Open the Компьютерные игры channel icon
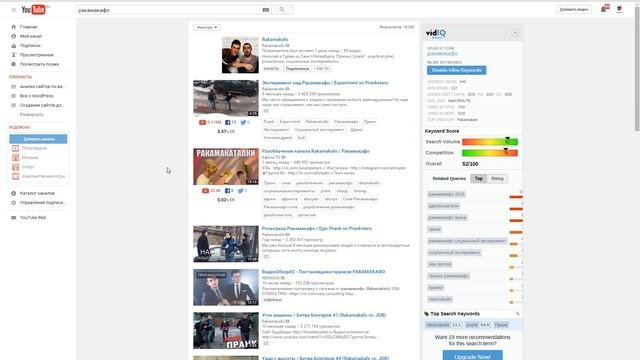 [16, 176]
